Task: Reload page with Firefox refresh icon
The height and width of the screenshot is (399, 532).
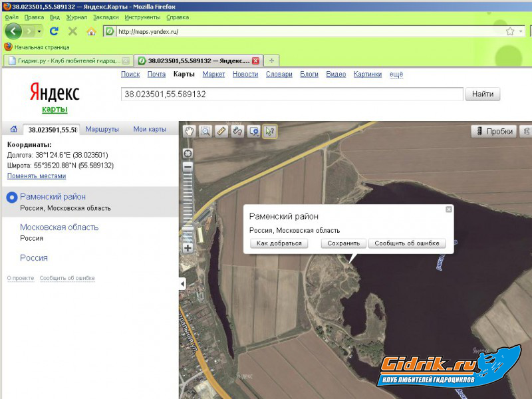Action: (55, 31)
